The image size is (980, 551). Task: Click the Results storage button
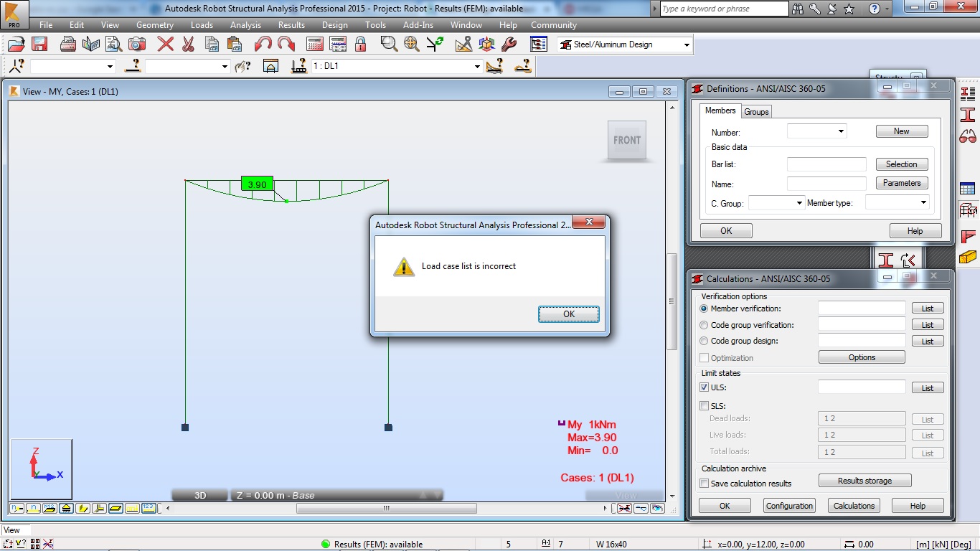864,481
